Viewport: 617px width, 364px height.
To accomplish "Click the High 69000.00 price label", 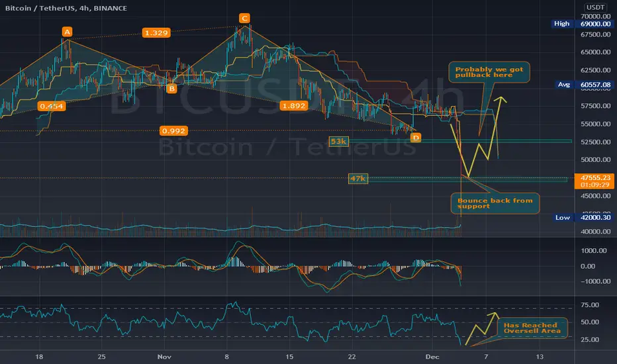I will pyautogui.click(x=583, y=24).
